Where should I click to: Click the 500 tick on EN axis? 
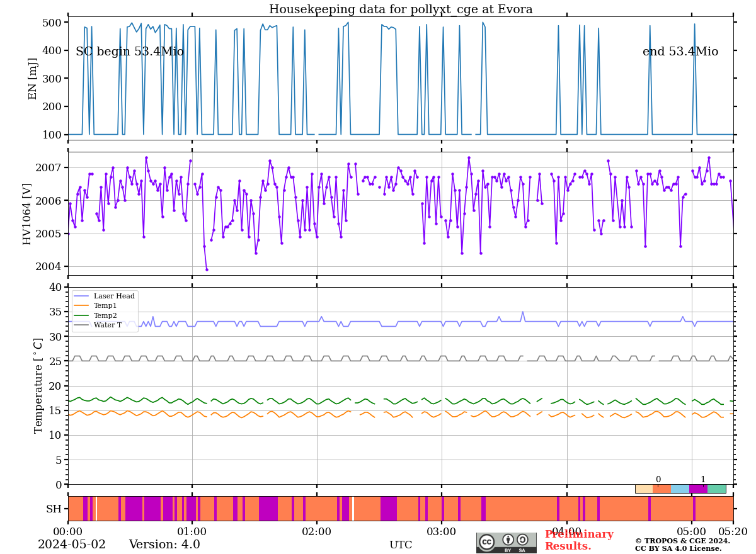53,23
